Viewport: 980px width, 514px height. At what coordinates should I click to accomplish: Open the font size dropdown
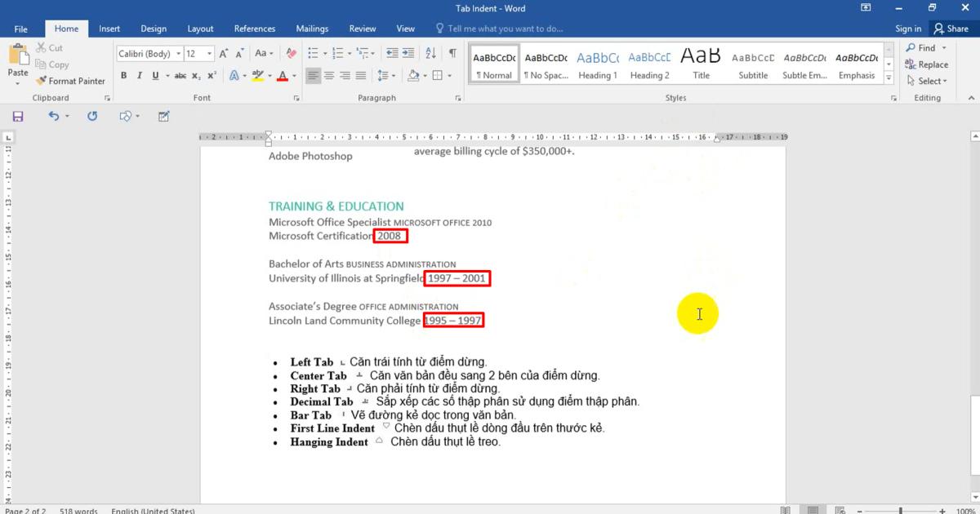[x=210, y=54]
